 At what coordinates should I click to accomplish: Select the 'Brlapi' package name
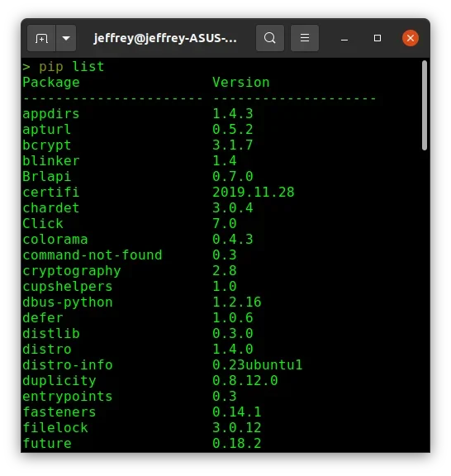point(47,177)
